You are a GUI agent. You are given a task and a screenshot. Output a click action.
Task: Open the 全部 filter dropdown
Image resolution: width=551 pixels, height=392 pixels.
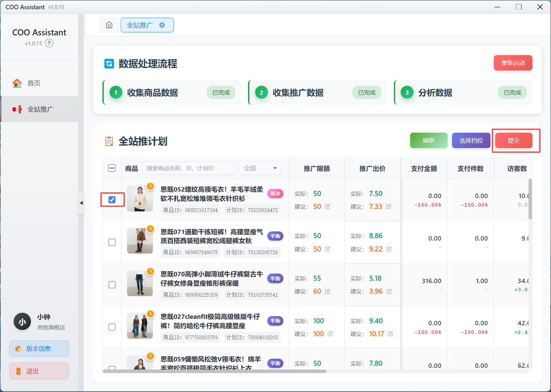pos(259,168)
